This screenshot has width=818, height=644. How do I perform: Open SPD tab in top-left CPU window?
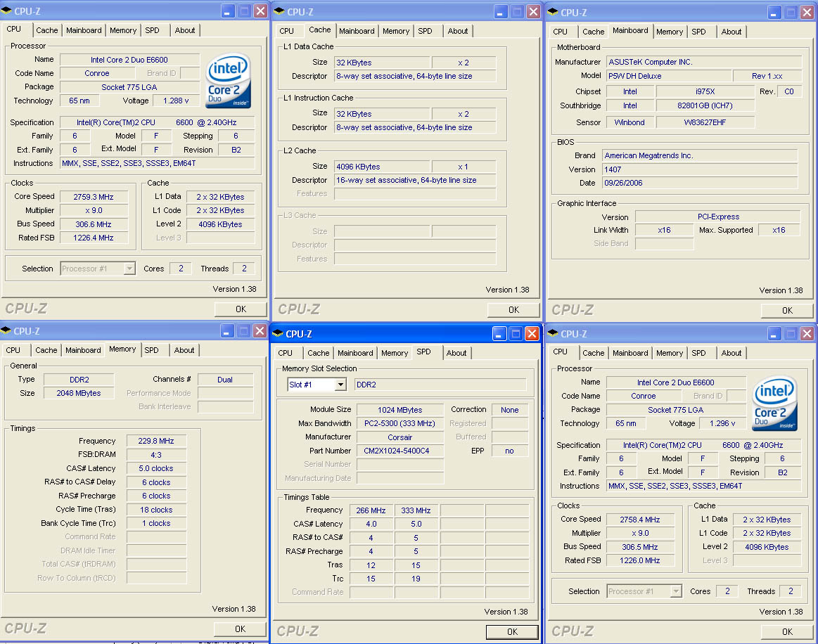click(153, 30)
